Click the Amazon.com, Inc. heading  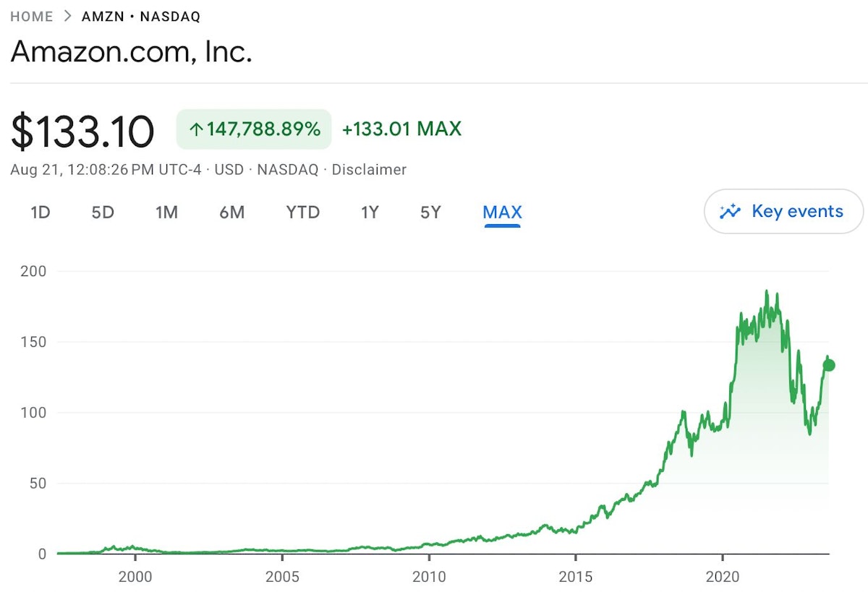pyautogui.click(x=131, y=51)
